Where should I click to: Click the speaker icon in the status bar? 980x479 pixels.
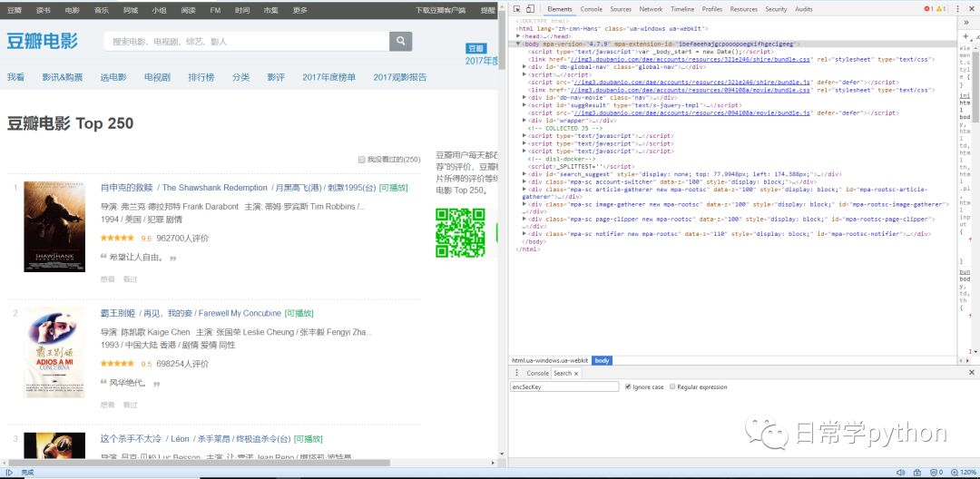[901, 473]
